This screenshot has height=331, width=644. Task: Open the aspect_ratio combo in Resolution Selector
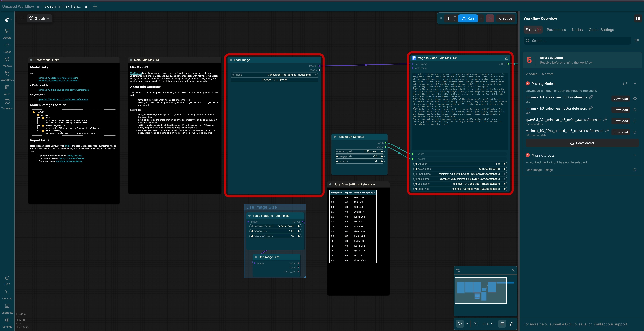(x=360, y=151)
